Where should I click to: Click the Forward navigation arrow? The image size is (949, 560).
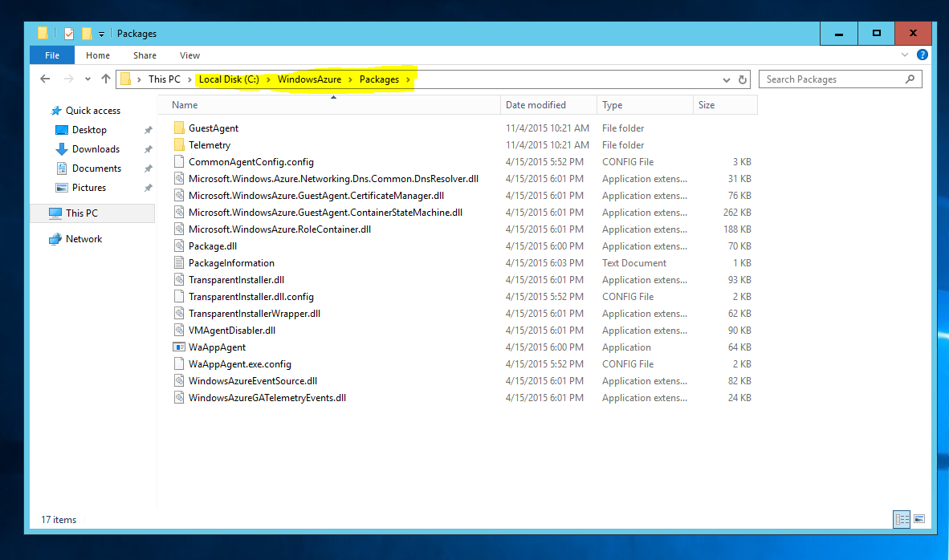(x=69, y=79)
